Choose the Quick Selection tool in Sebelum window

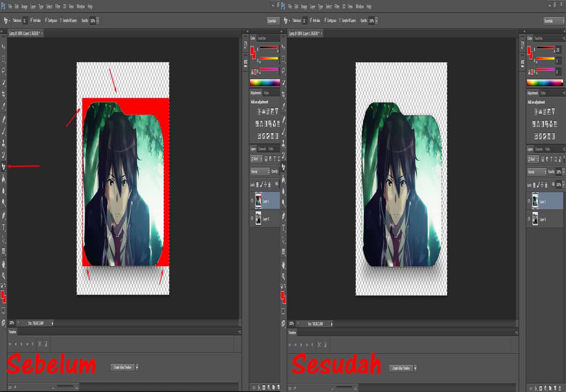3,82
